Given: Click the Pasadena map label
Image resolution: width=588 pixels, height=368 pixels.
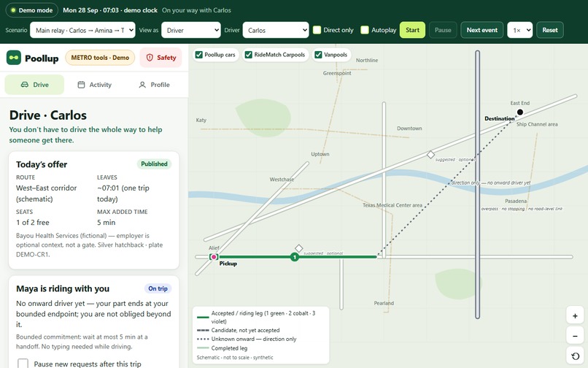Looking at the screenshot, I should point(516,201).
